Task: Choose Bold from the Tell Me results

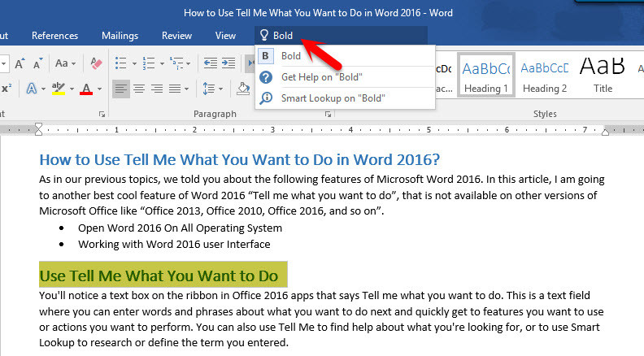Action: [x=345, y=56]
